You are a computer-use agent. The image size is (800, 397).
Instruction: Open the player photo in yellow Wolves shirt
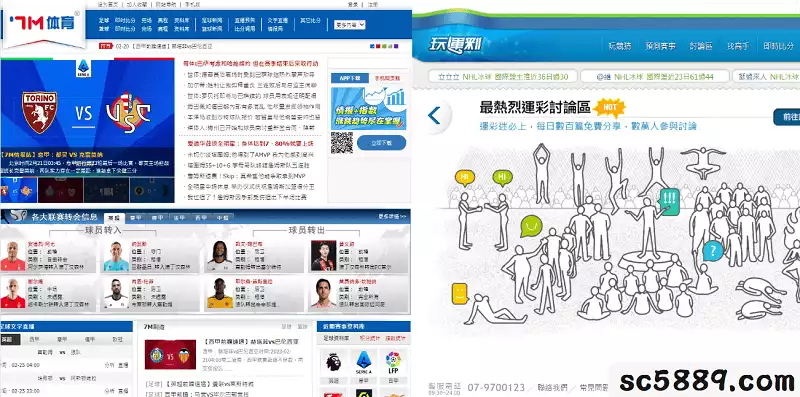[x=220, y=293]
